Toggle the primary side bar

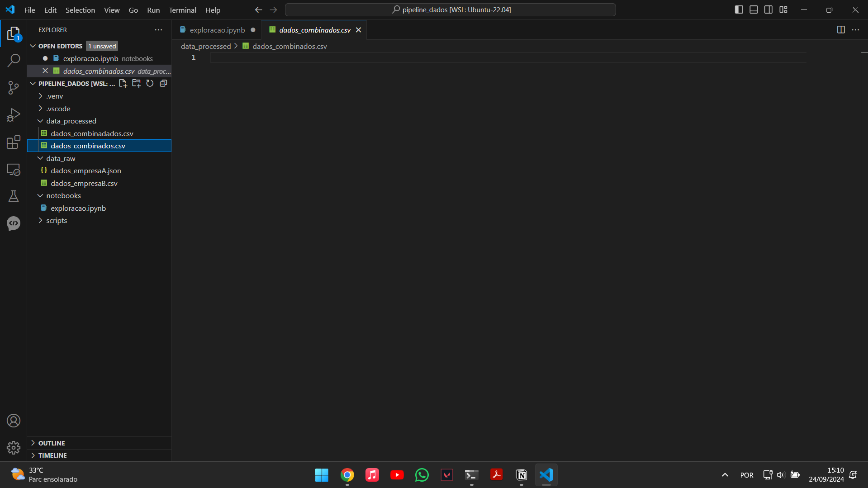tap(739, 9)
